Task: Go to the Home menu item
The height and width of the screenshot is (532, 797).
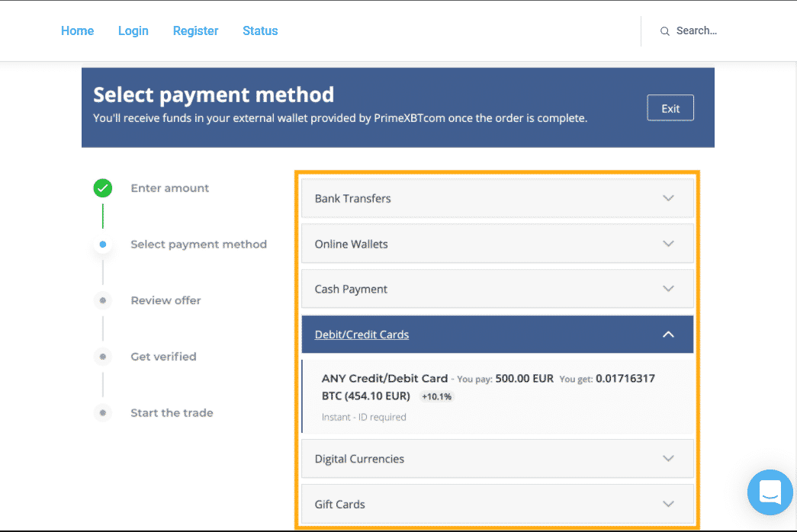Action: coord(77,31)
